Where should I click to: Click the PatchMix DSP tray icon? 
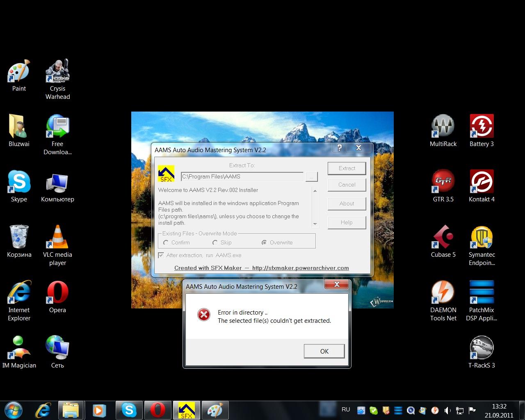398,410
